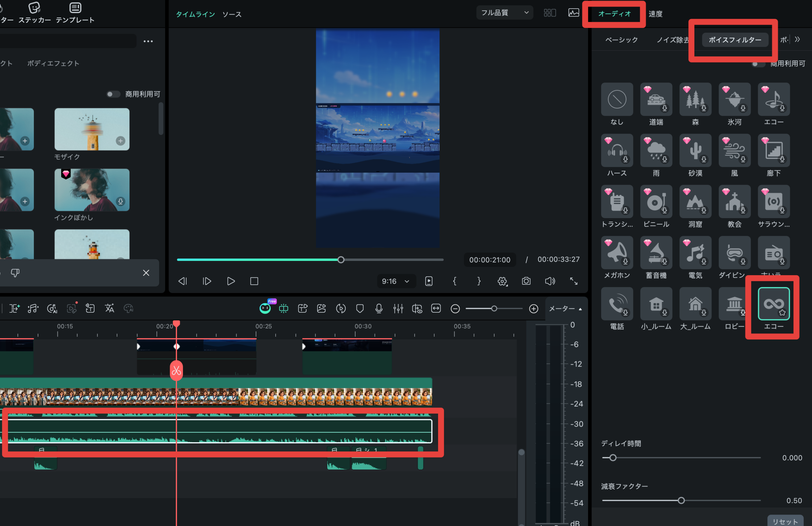Select the 道端 roadside voice filter
Viewport: 812px width, 526px height.
click(x=656, y=99)
